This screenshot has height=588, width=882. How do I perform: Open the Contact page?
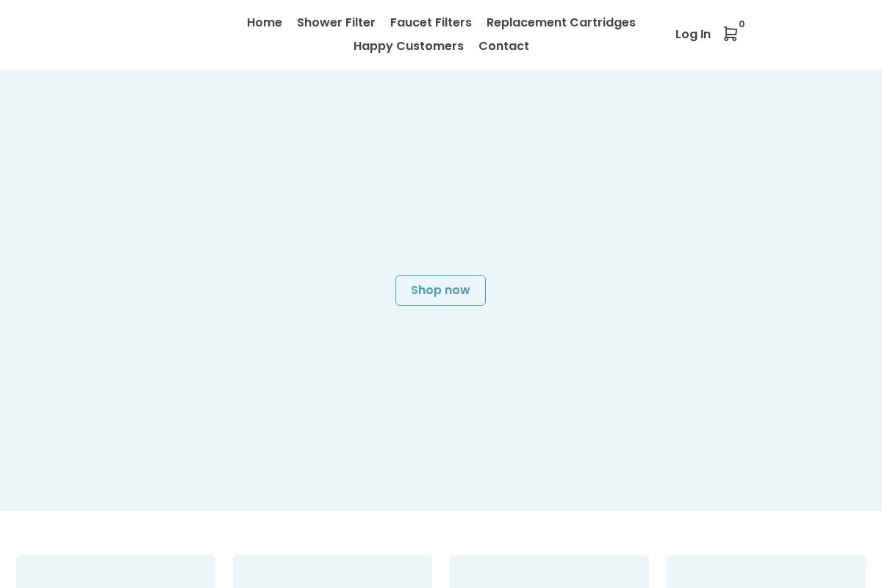coord(503,46)
